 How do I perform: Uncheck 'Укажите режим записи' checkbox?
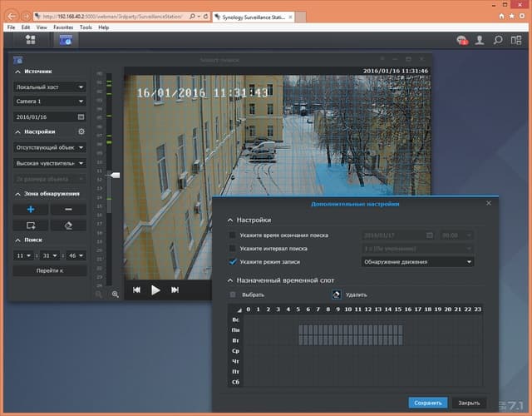pyautogui.click(x=233, y=262)
